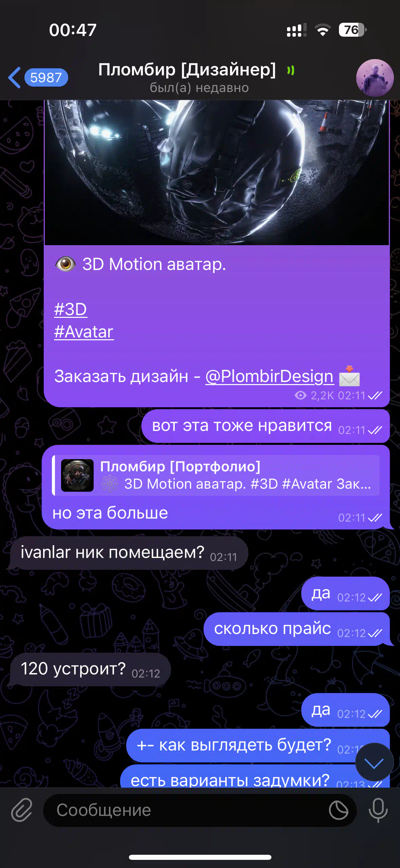Tap the microphone voice message icon
Viewport: 400px width, 868px height.
378,810
